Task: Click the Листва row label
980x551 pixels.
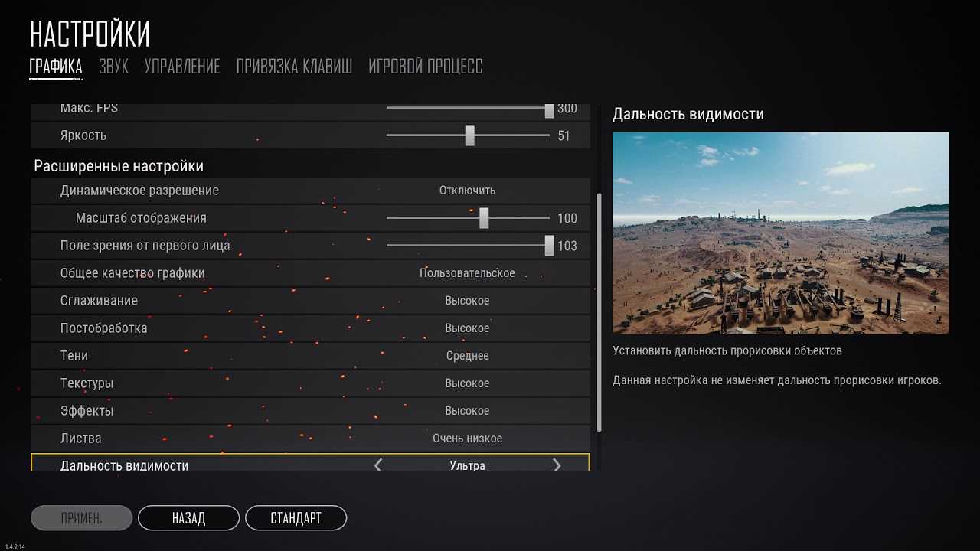Action: click(x=80, y=439)
